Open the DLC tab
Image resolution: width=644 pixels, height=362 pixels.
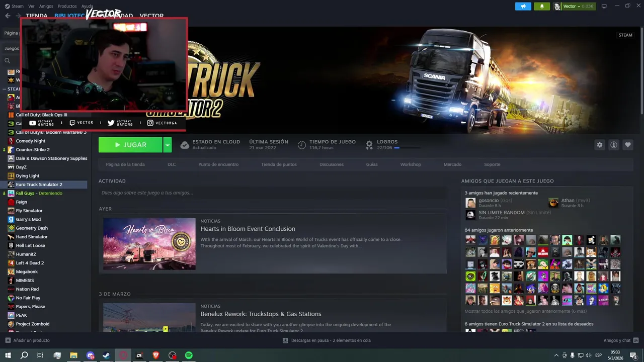(x=172, y=164)
